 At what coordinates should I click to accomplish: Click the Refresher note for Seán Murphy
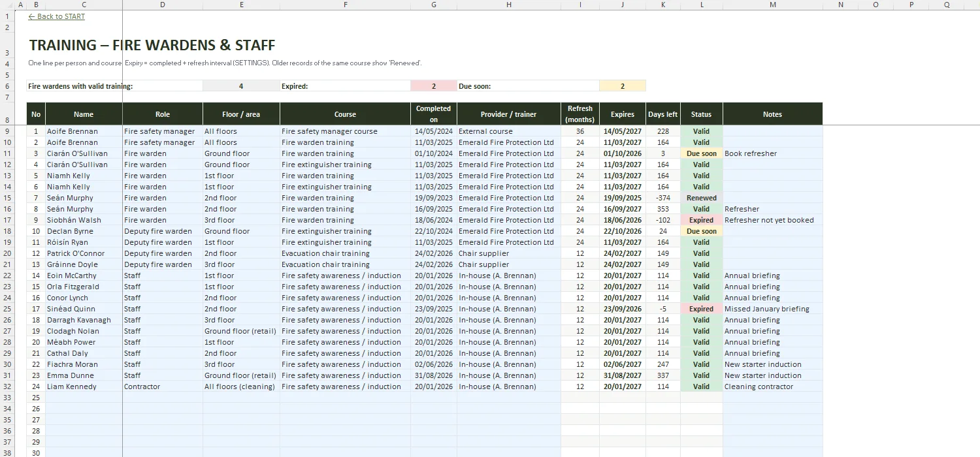click(772, 209)
